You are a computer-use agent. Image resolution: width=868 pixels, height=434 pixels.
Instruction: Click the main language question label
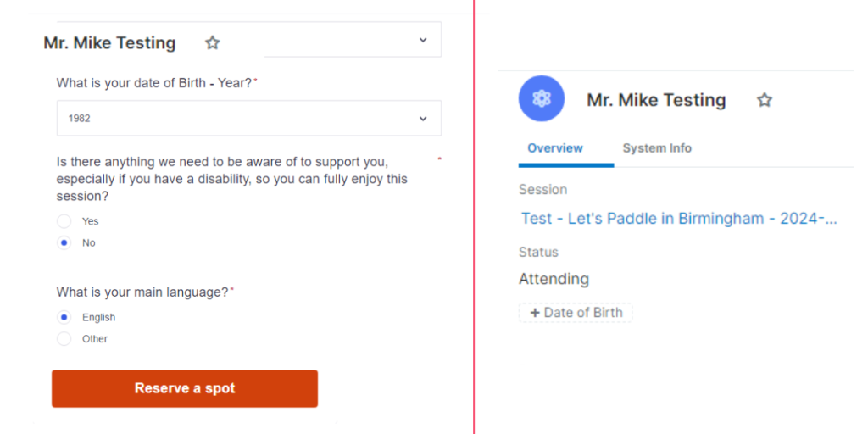coord(142,292)
